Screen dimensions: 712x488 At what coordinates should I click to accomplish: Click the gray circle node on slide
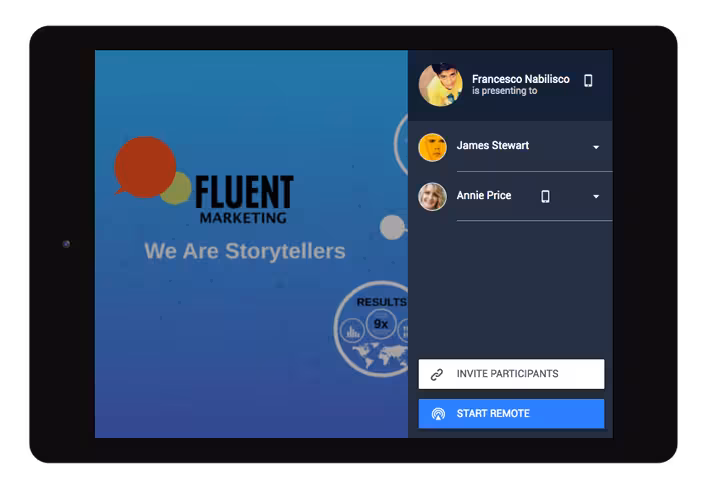coord(392,227)
